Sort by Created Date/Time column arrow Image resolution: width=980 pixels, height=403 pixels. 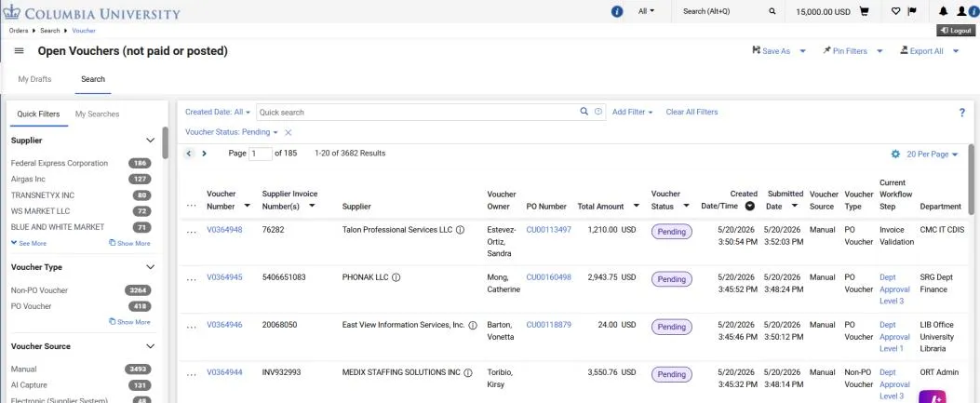tap(749, 206)
